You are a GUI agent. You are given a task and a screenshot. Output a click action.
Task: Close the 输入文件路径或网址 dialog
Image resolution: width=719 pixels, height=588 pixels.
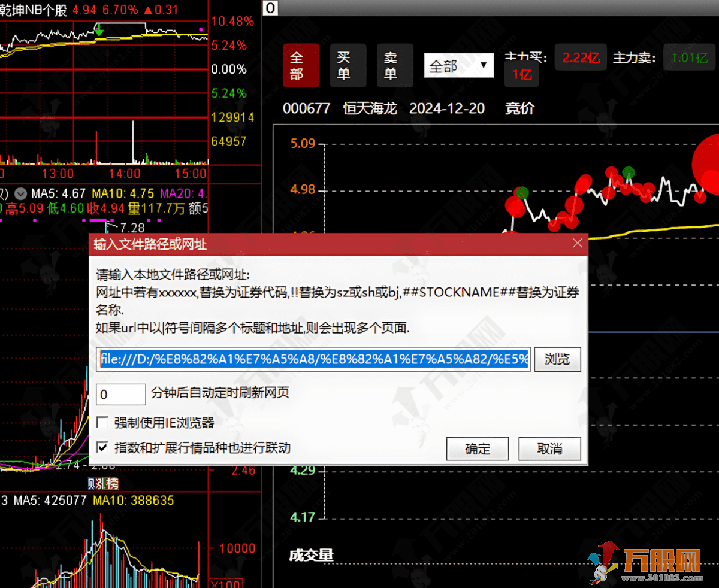click(x=577, y=243)
